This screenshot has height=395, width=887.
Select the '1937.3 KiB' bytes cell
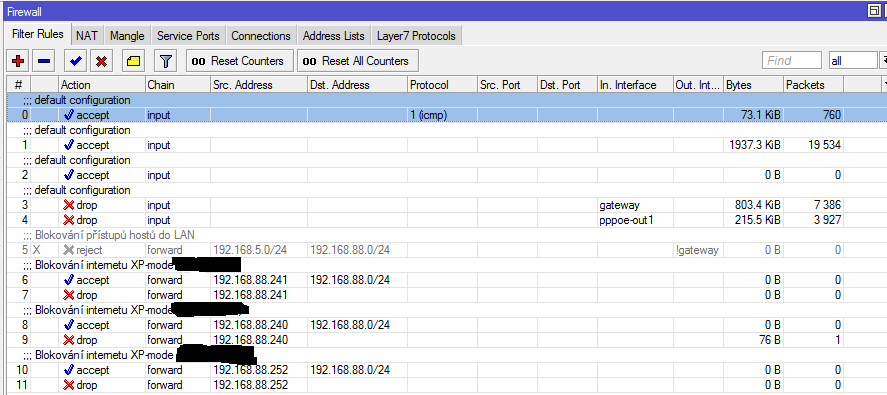click(754, 145)
